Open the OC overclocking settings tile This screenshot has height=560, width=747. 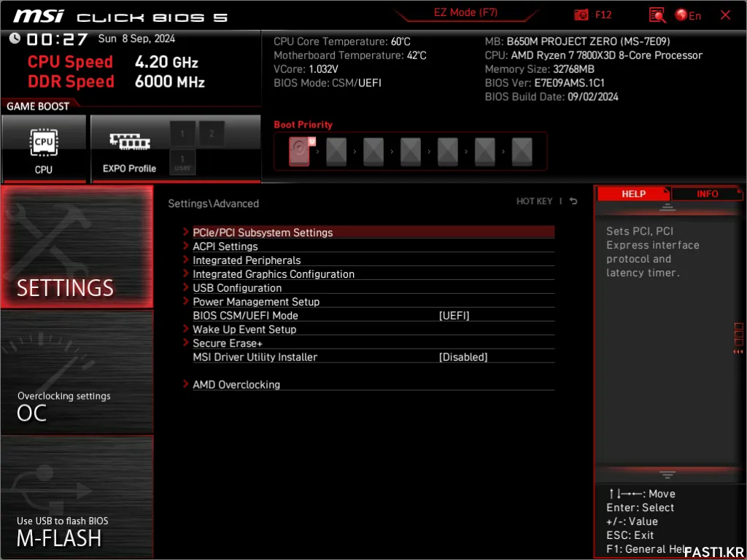pyautogui.click(x=77, y=373)
